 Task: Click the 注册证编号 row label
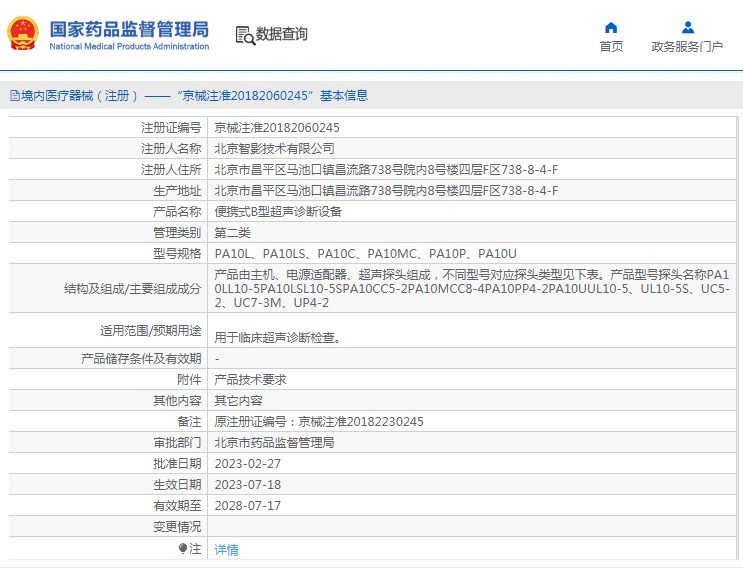click(171, 128)
